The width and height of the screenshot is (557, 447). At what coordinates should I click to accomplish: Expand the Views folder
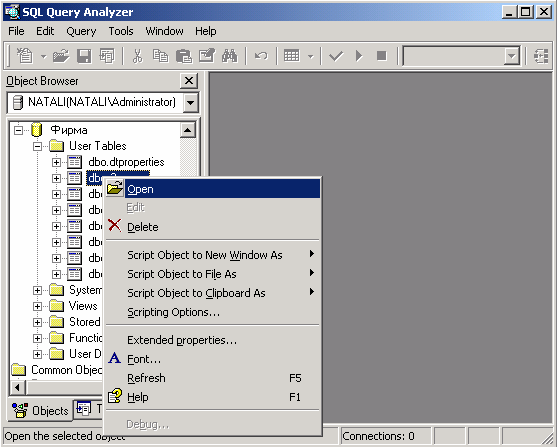tap(37, 306)
